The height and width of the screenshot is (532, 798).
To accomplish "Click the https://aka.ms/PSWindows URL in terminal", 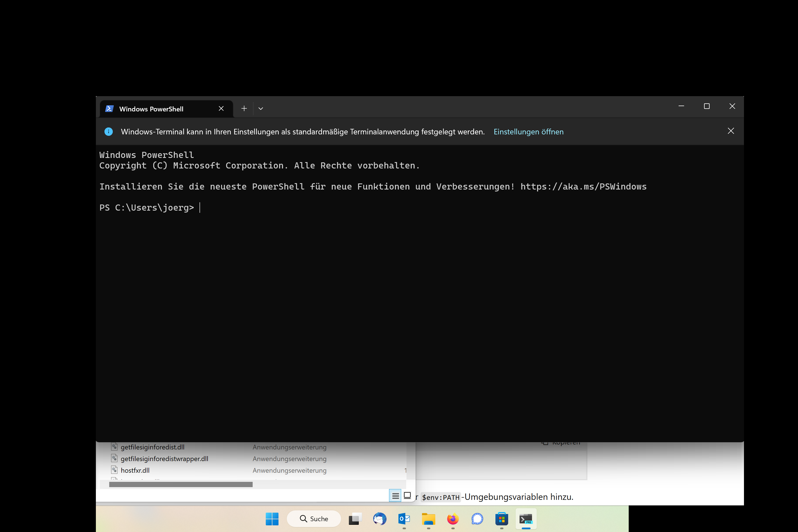I will point(584,186).
